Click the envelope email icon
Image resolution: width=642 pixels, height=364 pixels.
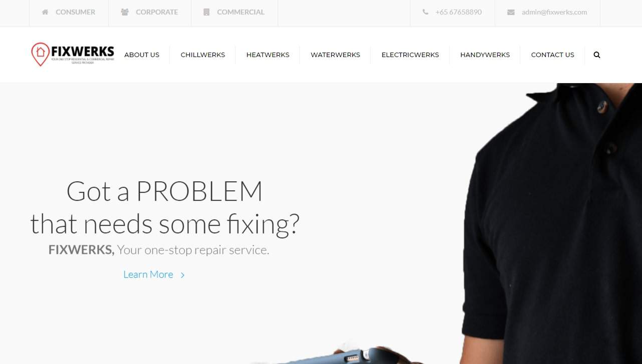511,12
